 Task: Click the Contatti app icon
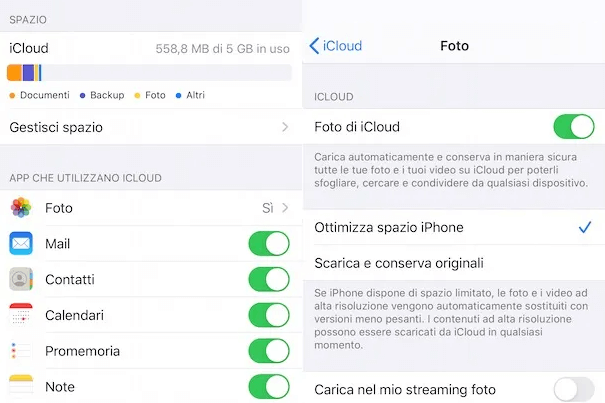coord(21,280)
